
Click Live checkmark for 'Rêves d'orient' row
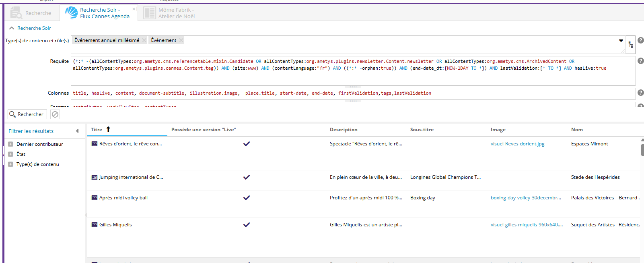(x=247, y=144)
